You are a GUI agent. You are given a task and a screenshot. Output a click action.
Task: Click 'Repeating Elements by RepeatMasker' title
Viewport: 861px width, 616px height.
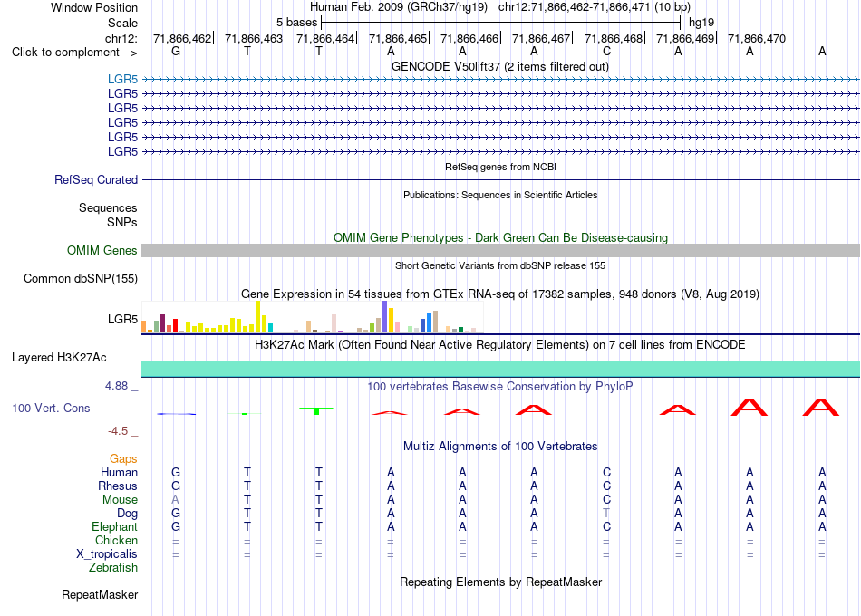click(x=501, y=582)
